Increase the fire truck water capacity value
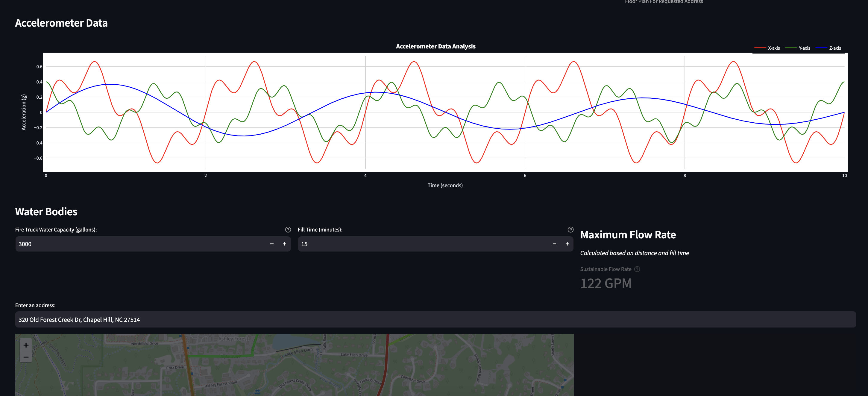The width and height of the screenshot is (868, 396). (x=284, y=244)
